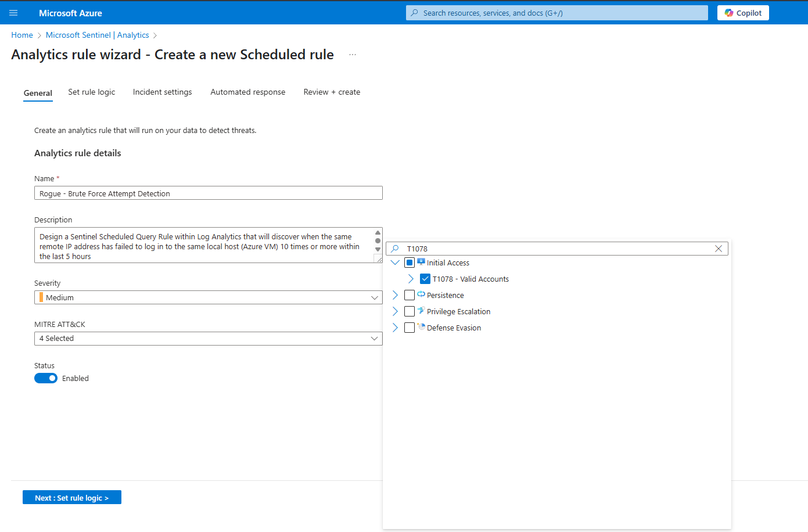808x532 pixels.
Task: Go to Home breadcrumb link
Action: point(22,35)
